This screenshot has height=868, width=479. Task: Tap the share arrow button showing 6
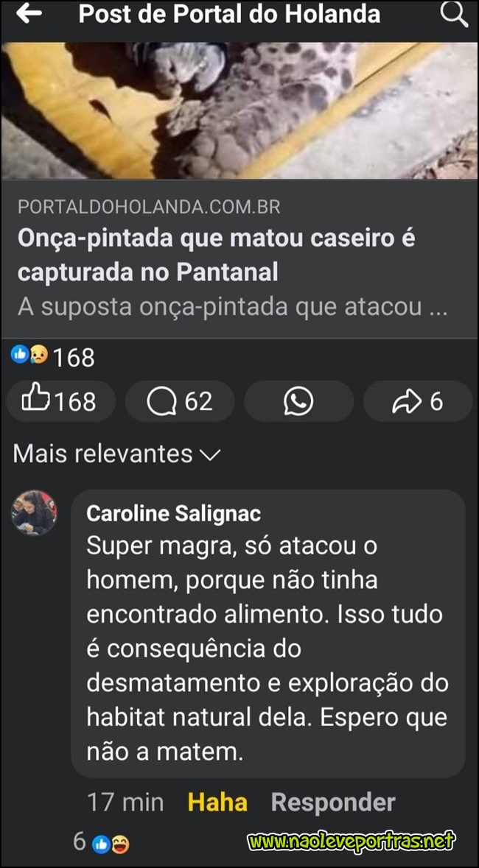417,401
